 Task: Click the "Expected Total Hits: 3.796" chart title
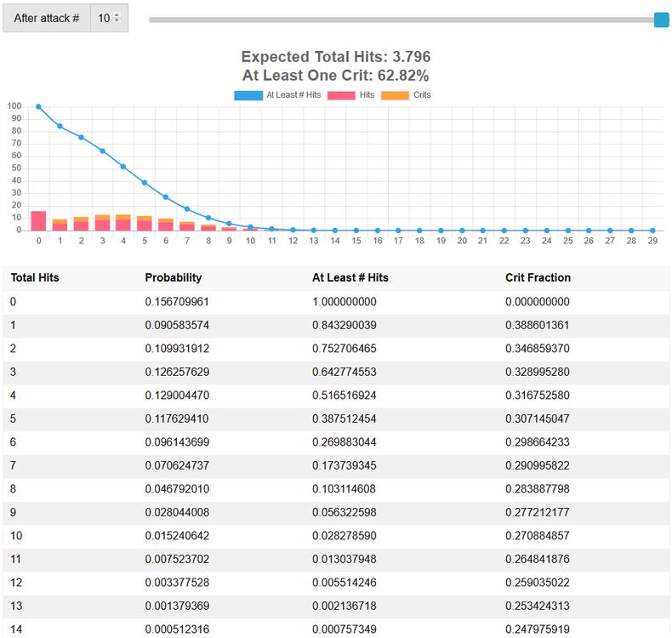tap(336, 57)
